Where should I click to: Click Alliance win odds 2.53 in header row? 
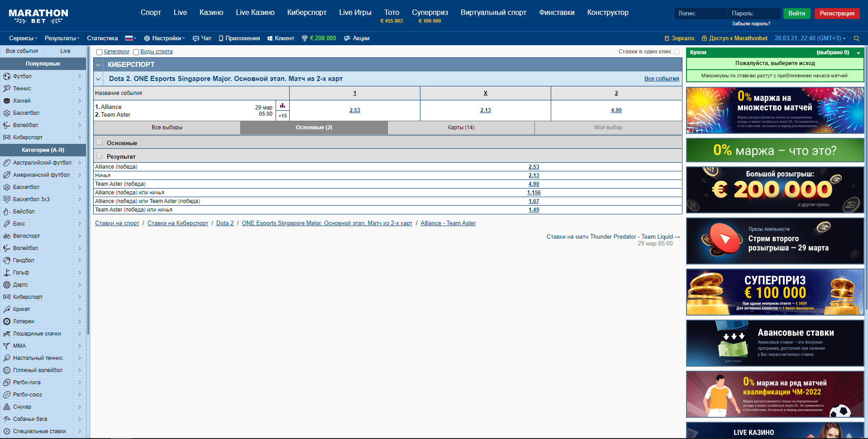pos(354,110)
